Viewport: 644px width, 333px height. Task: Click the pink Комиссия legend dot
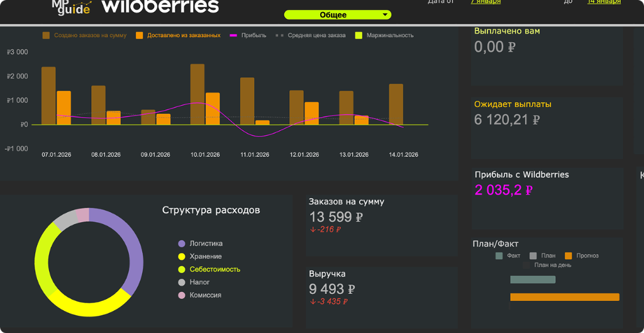pos(182,295)
